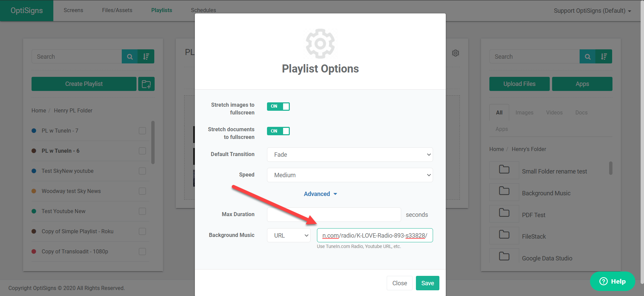
Task: Click the files panel search magnifier icon
Action: (587, 57)
